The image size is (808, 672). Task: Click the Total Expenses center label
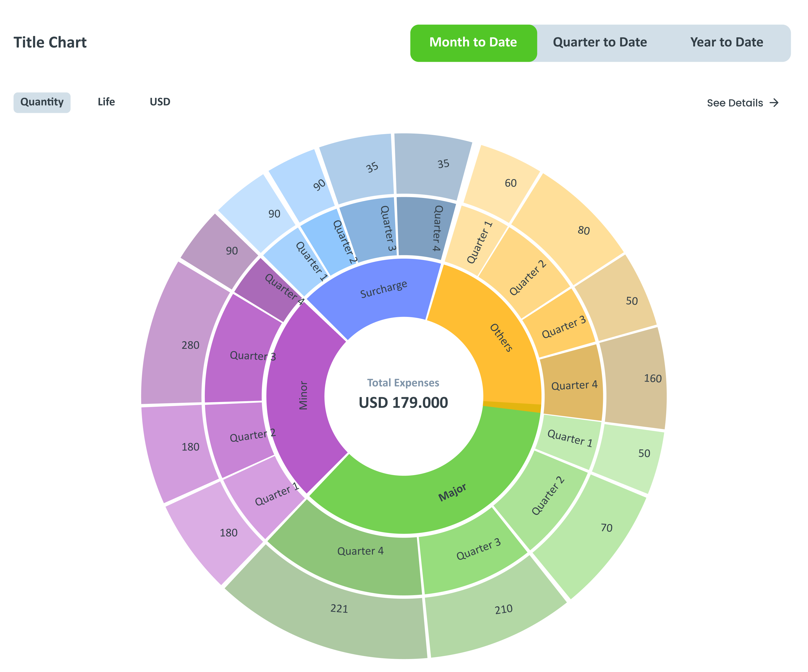403,383
